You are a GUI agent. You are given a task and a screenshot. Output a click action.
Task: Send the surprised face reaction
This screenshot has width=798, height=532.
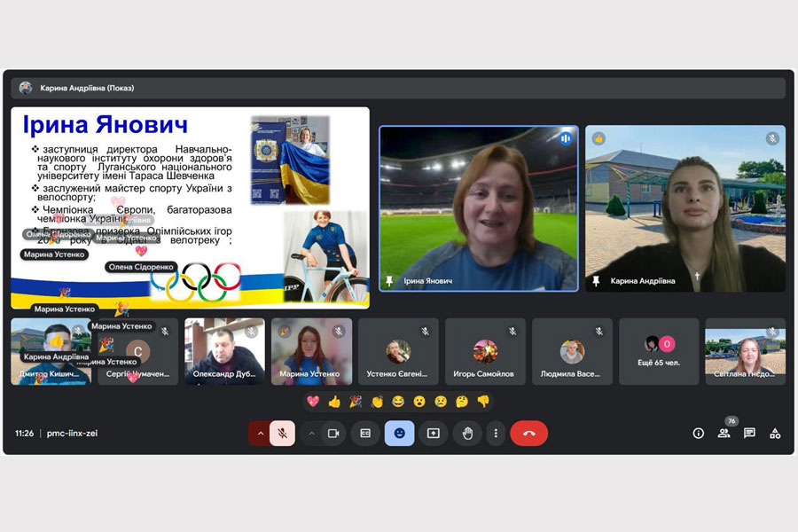pyautogui.click(x=419, y=402)
